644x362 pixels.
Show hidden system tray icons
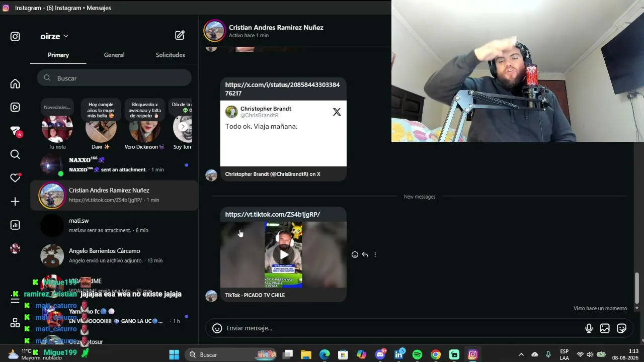pyautogui.click(x=521, y=355)
